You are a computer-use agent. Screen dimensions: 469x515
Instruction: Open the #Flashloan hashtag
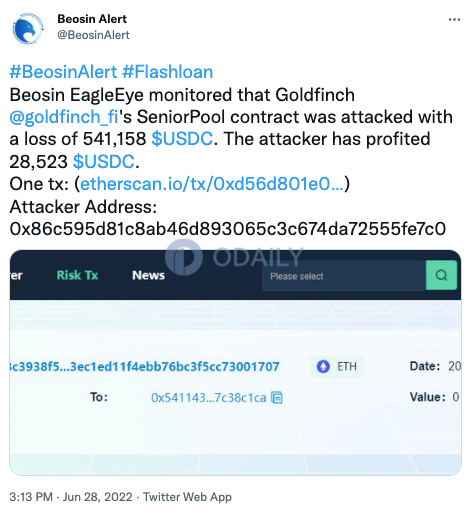[x=167, y=72]
